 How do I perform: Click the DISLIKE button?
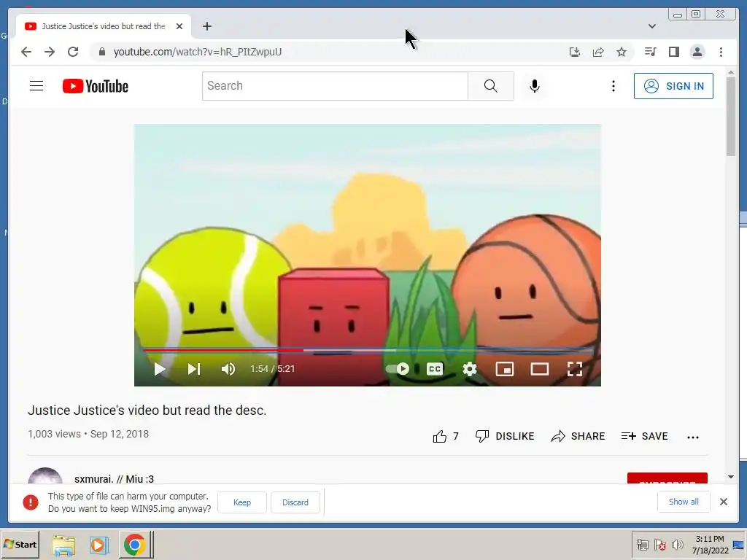coord(505,436)
